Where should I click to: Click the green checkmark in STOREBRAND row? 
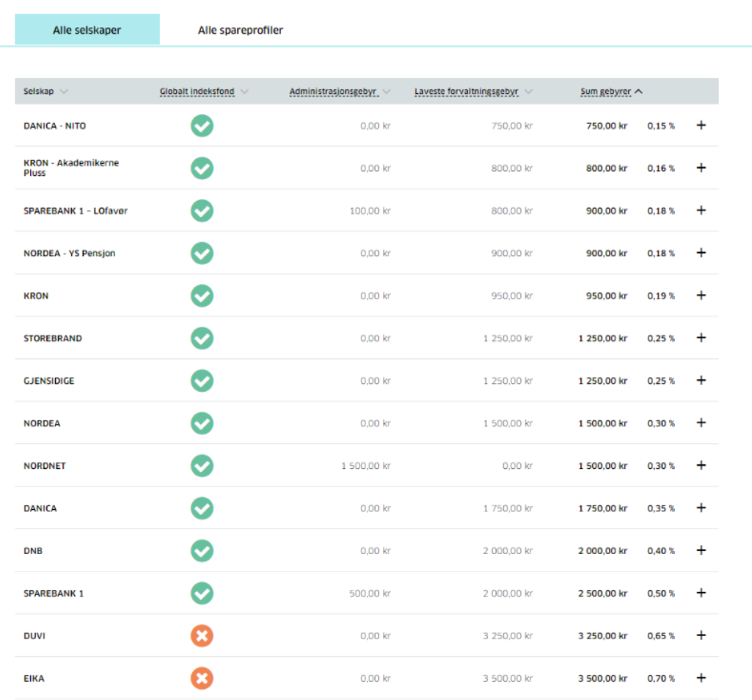202,338
